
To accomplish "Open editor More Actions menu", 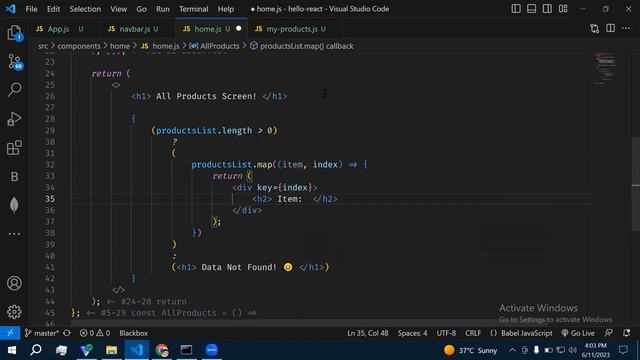I will pos(626,28).
